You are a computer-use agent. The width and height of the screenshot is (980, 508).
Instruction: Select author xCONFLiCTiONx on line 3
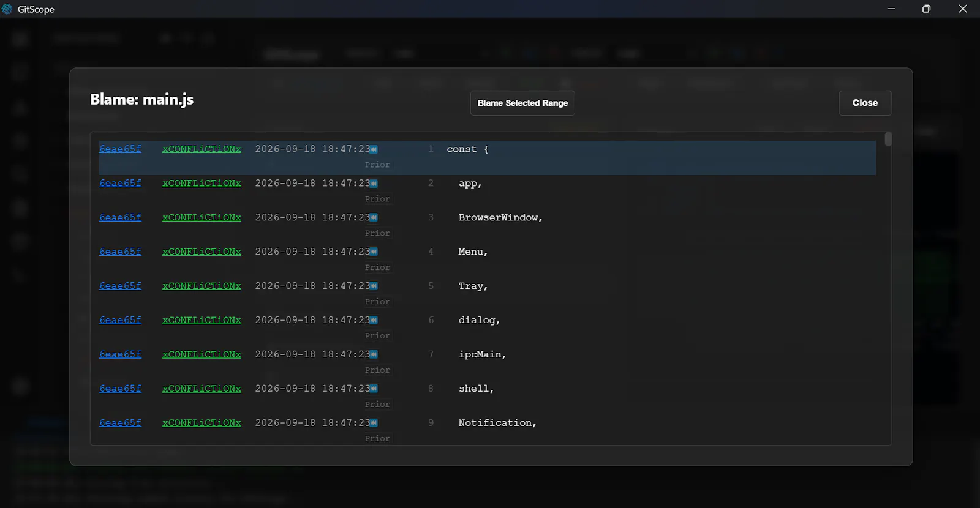pyautogui.click(x=202, y=217)
